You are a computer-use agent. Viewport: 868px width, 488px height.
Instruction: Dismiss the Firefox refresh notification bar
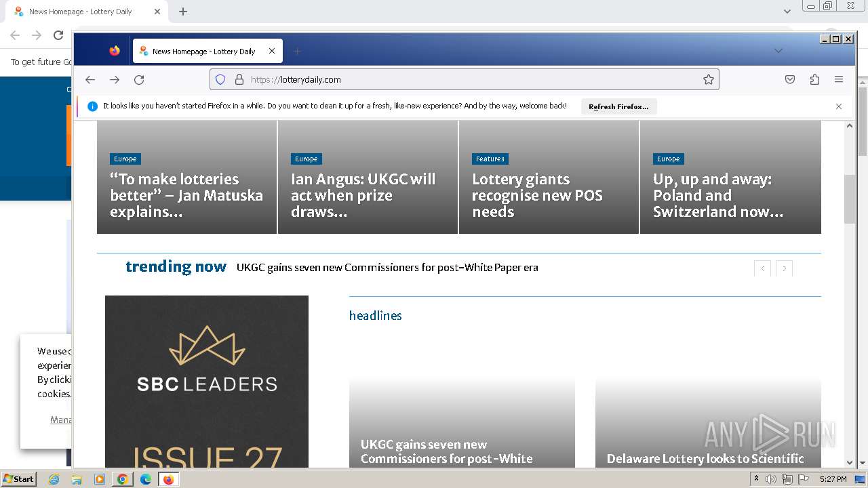tap(839, 106)
